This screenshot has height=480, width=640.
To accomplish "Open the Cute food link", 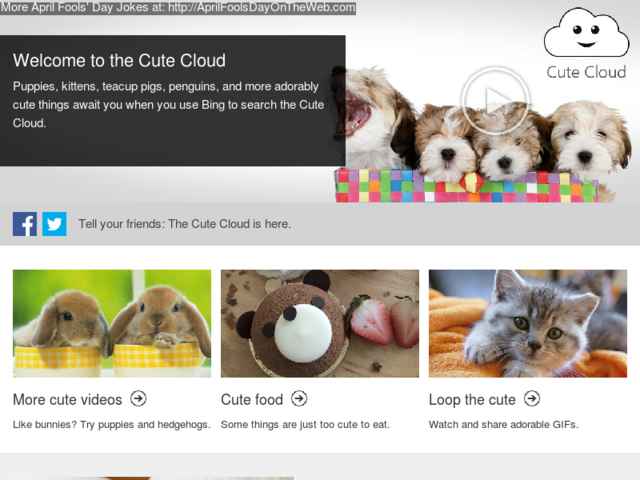I will tap(252, 400).
